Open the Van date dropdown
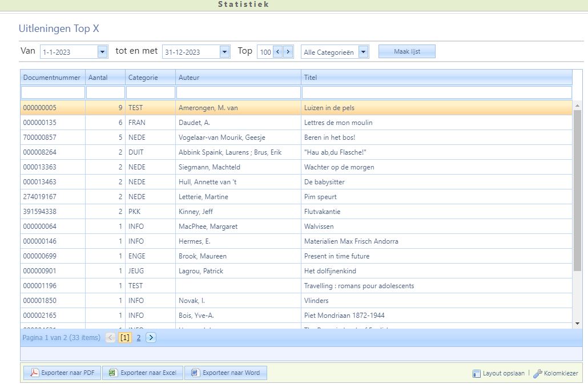The height and width of the screenshot is (388, 588). coord(102,52)
